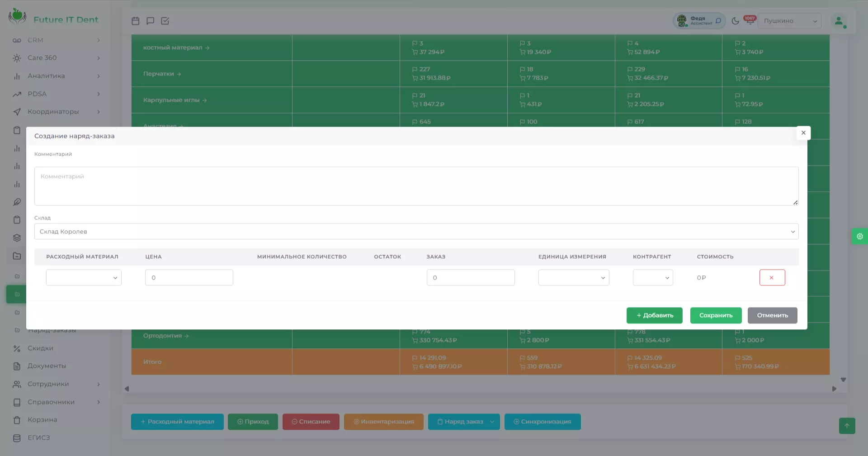The image size is (868, 456).
Task: Open the tasks checkbox icon in toolbar
Action: pyautogui.click(x=165, y=21)
